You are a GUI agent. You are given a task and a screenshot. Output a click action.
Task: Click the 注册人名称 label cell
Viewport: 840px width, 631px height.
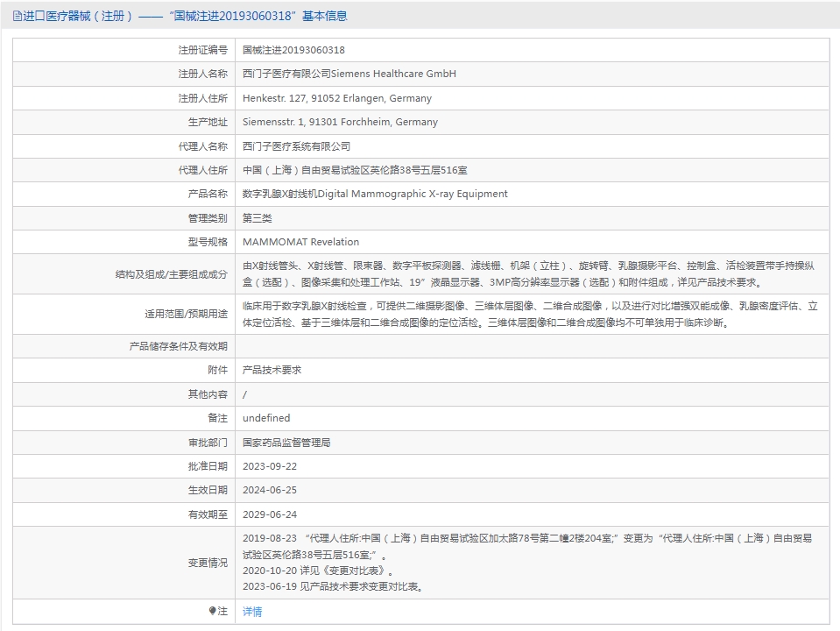pyautogui.click(x=124, y=74)
